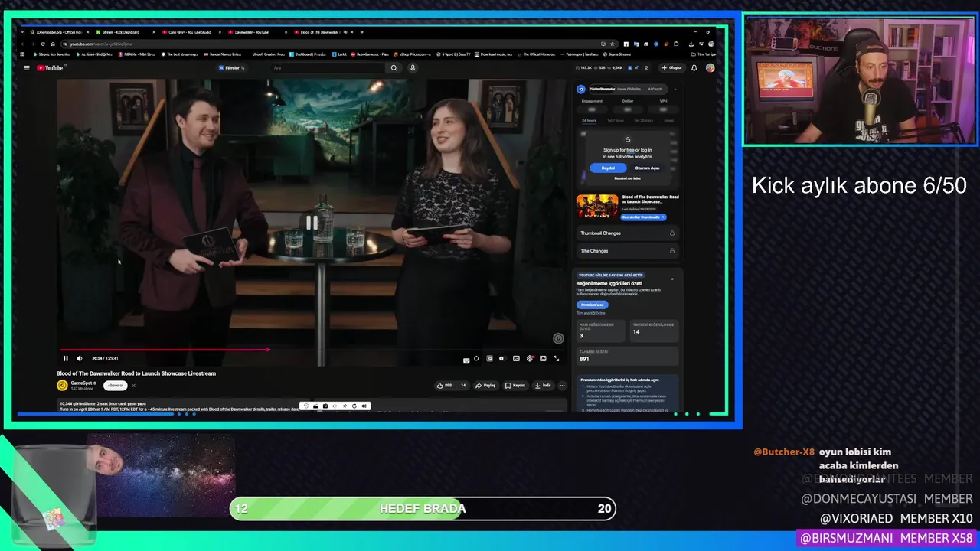Screen dimensions: 980x551
Task: Switch to Stream - Kick Dashboard tab
Action: [125, 32]
